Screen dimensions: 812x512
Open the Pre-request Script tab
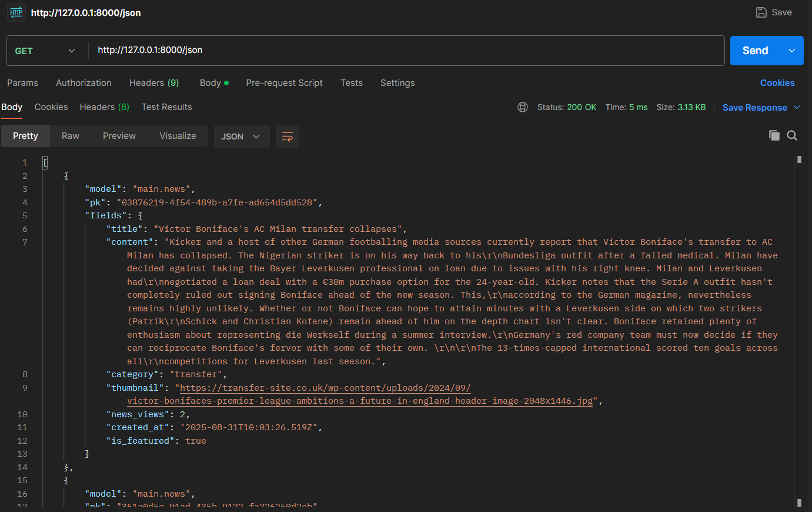tap(284, 83)
